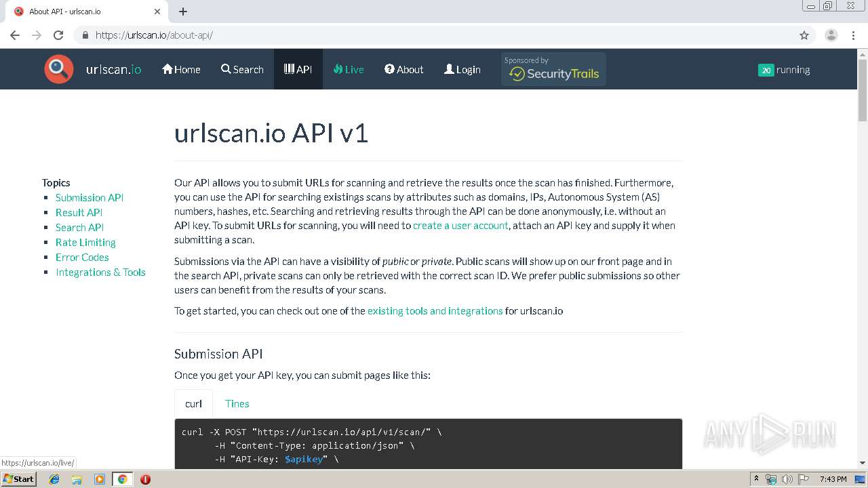Click the urlscan.io API v1 heading
The image size is (868, 488).
(x=271, y=133)
